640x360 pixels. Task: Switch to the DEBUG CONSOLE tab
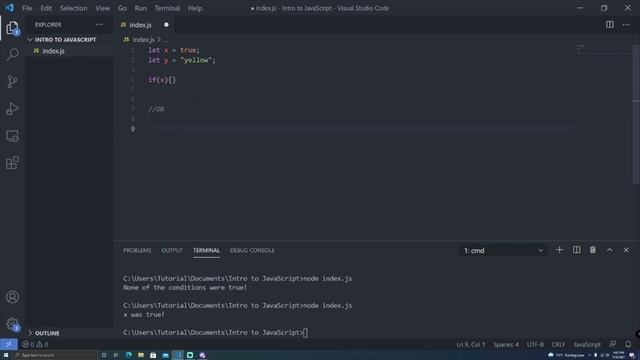click(x=252, y=250)
